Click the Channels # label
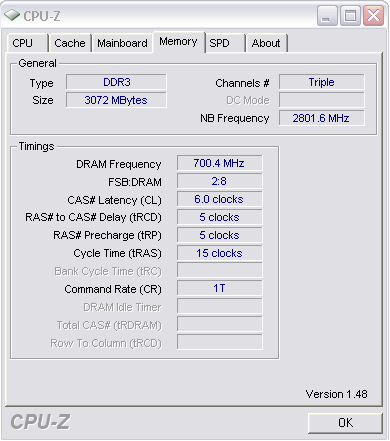Viewport: 390px width, 441px height. click(242, 83)
